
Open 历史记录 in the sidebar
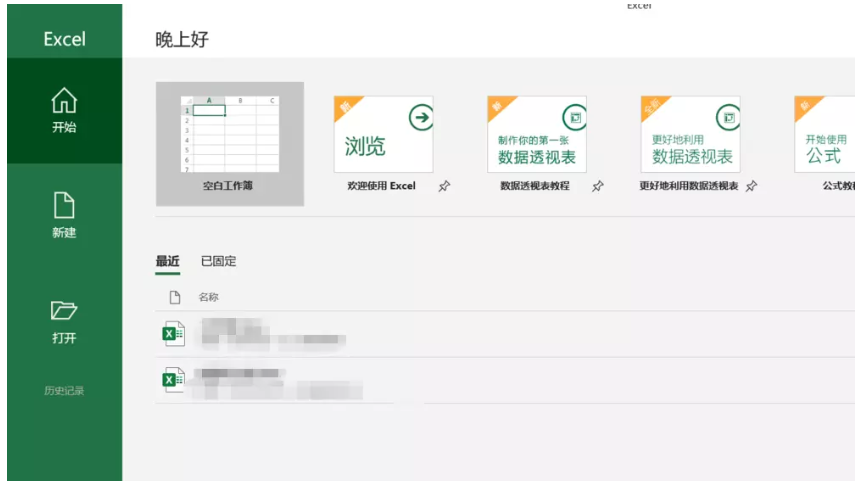[x=64, y=391]
